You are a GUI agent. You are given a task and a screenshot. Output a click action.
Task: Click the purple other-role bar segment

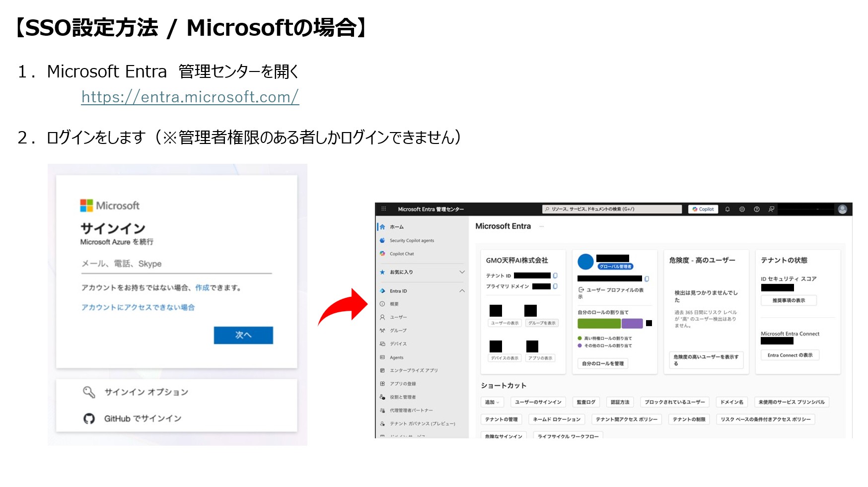click(632, 324)
